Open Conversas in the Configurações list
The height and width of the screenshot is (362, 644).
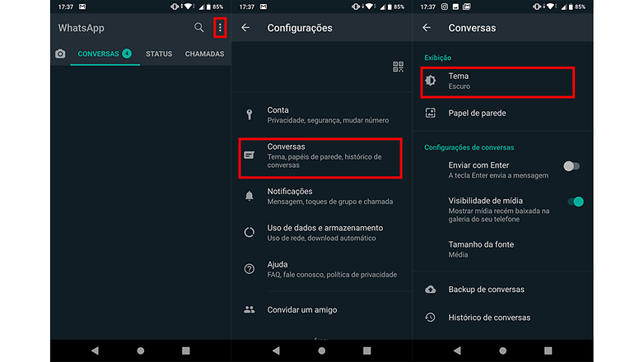click(x=320, y=158)
